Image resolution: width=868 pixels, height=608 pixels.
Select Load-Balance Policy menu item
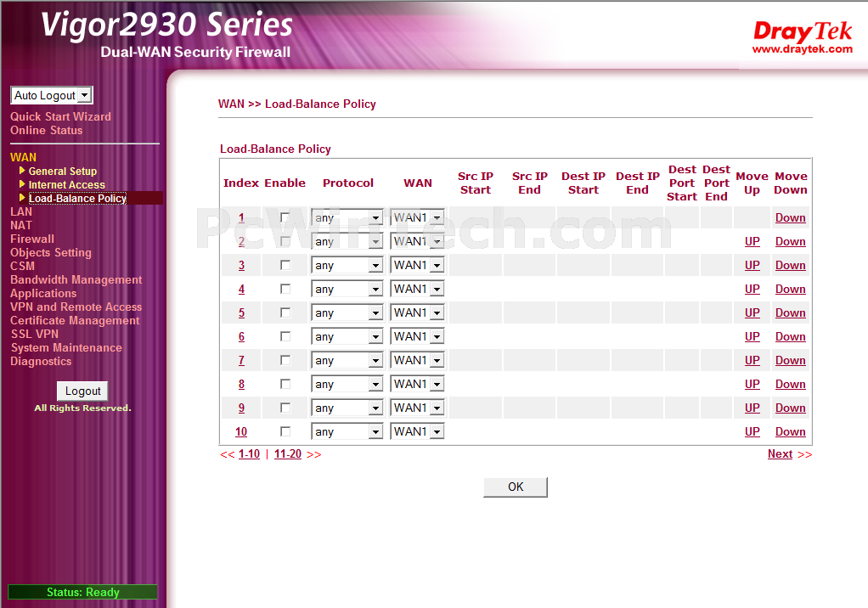(x=77, y=198)
